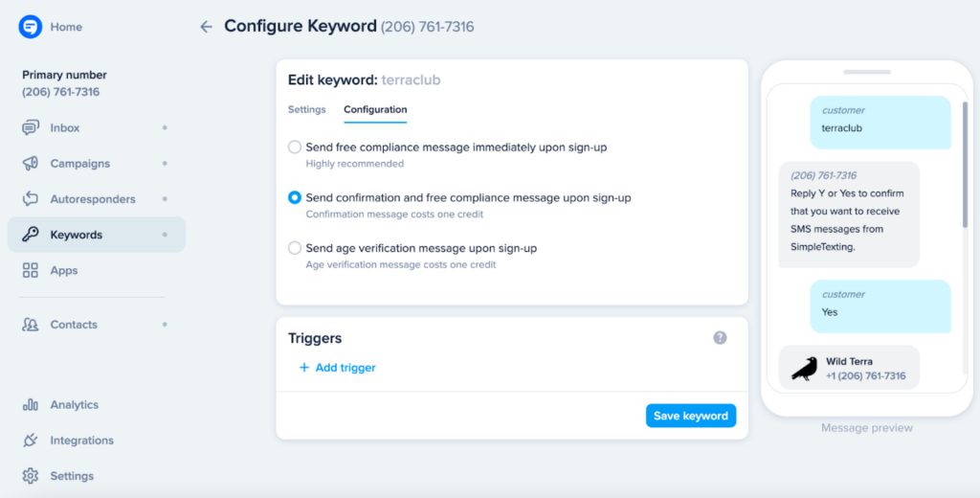This screenshot has width=980, height=498.
Task: Open Integrations plug icon
Action: click(x=31, y=441)
